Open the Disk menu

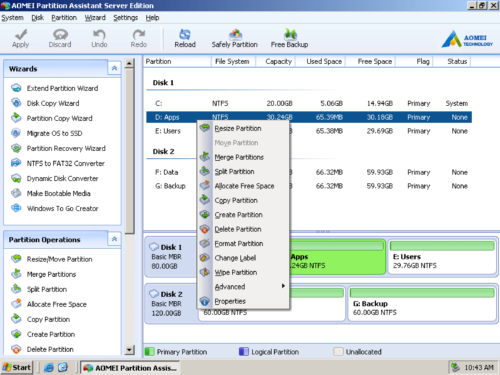(37, 18)
